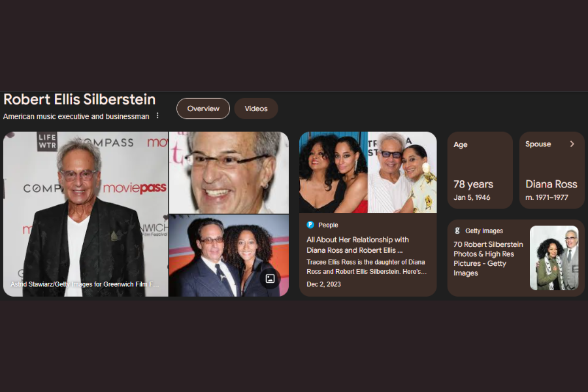The height and width of the screenshot is (392, 588).
Task: Click the People source logo icon
Action: tap(310, 225)
